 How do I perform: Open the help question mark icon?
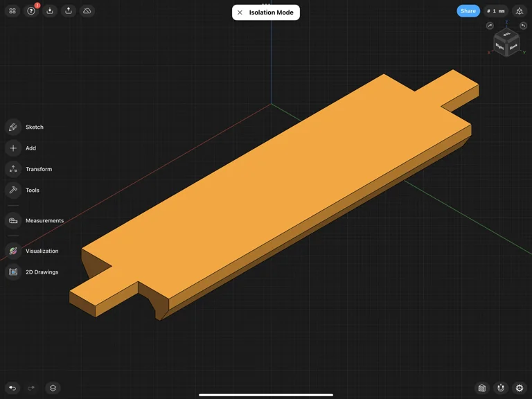click(31, 11)
